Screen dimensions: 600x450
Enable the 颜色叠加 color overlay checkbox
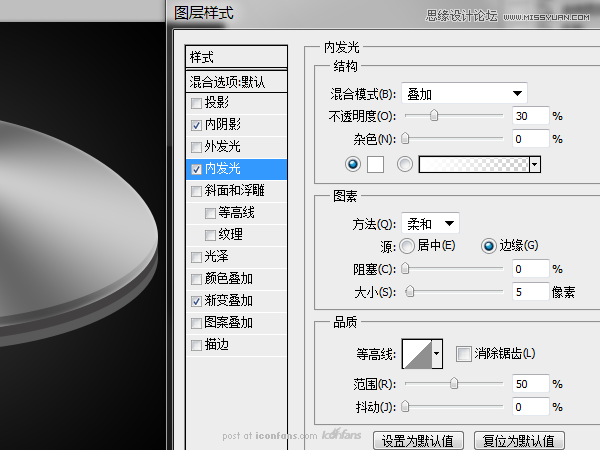pos(196,279)
